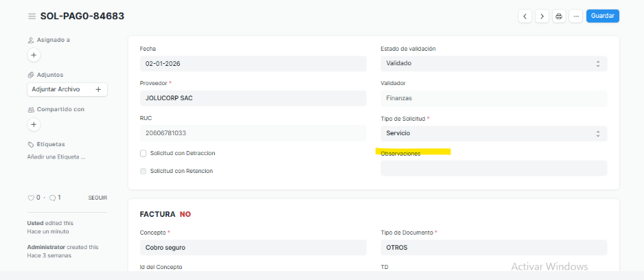Image resolution: width=644 pixels, height=280 pixels.
Task: Open Estado de validación dropdown
Action: [493, 63]
